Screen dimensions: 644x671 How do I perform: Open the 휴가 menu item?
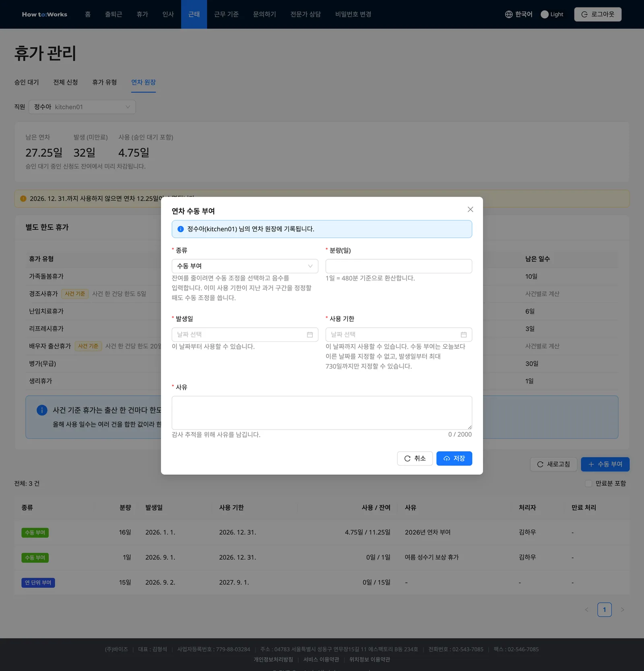coord(142,14)
